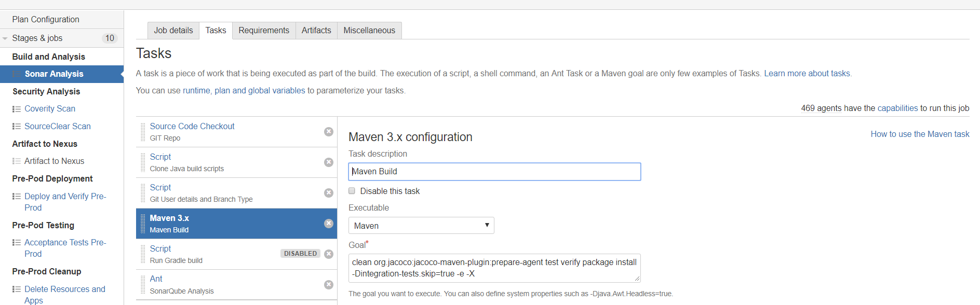Delete the Clone Java build scripts task

tap(329, 162)
